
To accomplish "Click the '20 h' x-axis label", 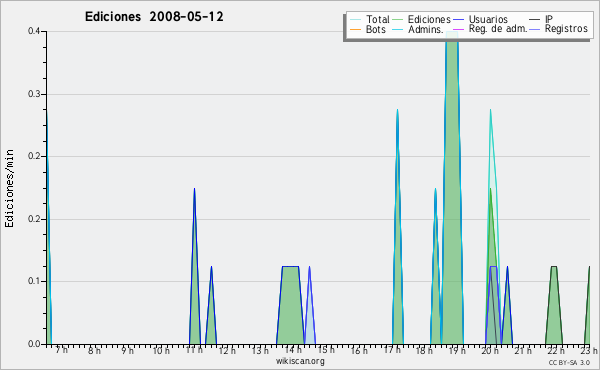I will [490, 350].
